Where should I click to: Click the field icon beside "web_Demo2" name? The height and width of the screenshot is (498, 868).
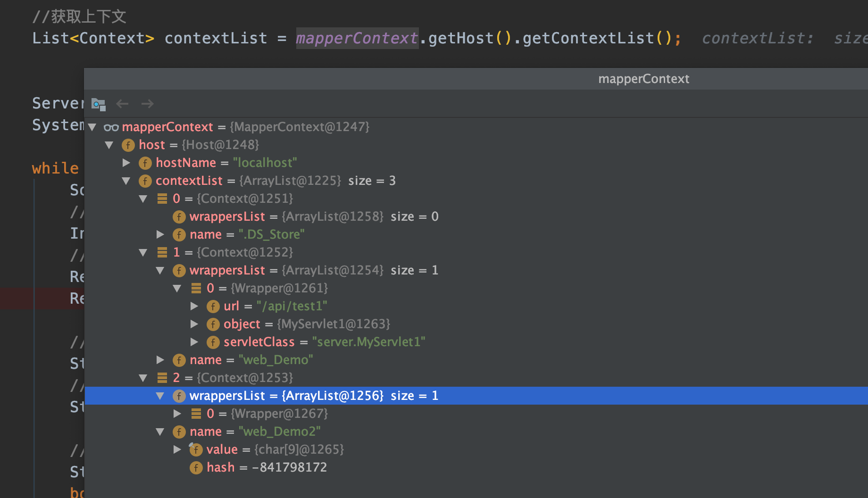click(x=179, y=432)
